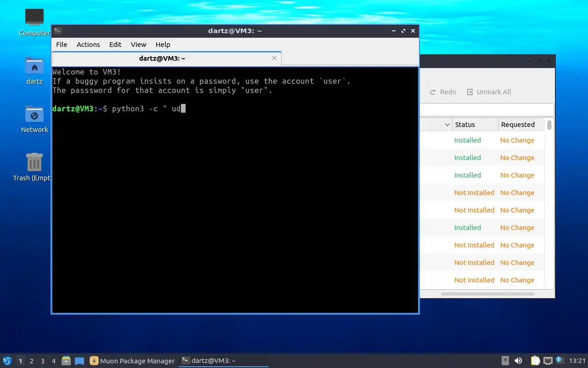Switch to virtual desktop 4

(54, 361)
